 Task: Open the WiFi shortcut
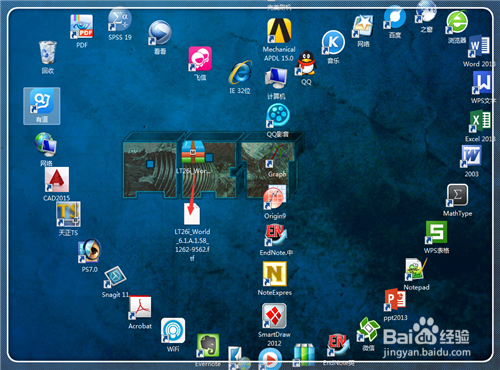(173, 330)
